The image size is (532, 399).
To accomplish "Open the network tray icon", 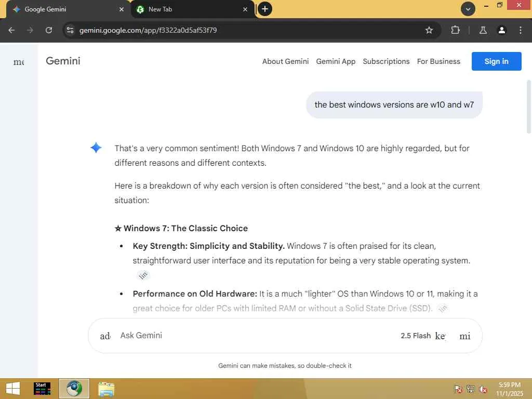I will pos(470,389).
